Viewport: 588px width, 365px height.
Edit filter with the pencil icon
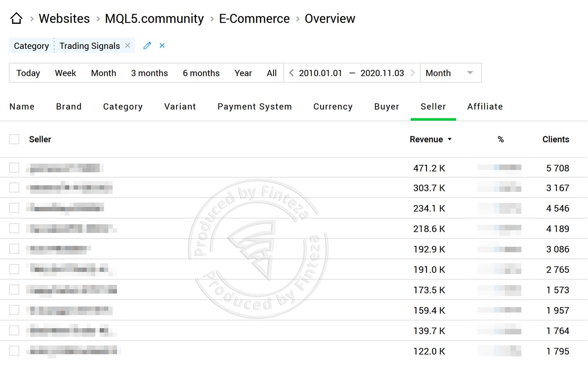pos(147,46)
